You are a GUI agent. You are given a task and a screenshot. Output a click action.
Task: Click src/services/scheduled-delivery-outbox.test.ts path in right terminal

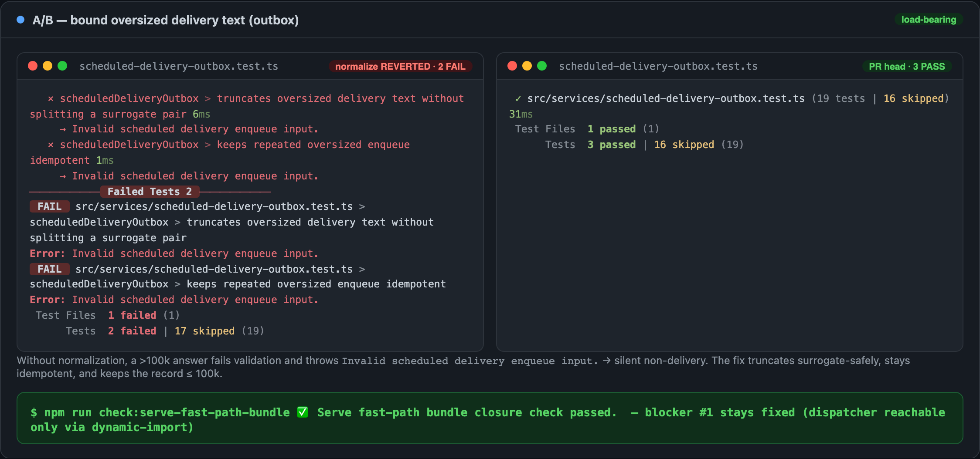666,98
